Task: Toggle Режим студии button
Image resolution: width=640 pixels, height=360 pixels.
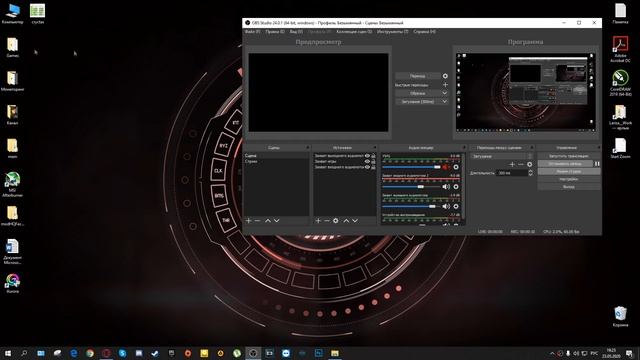Action: pos(569,171)
